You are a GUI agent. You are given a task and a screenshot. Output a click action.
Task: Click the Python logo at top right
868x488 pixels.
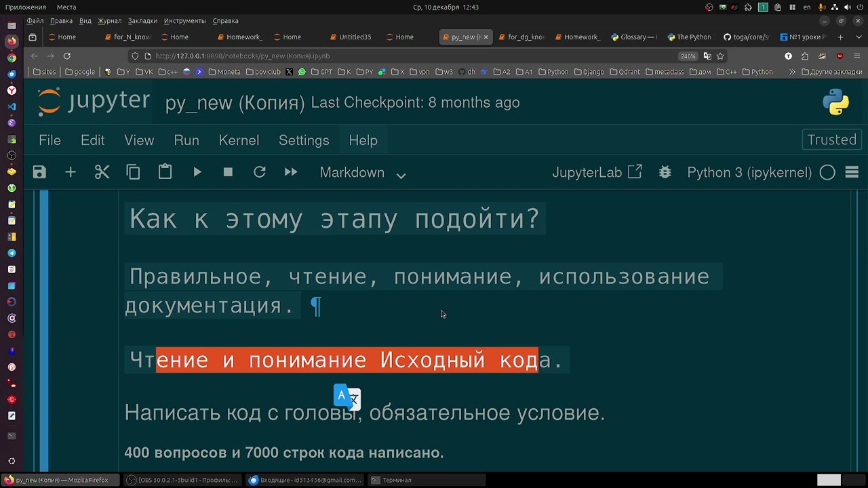point(836,102)
